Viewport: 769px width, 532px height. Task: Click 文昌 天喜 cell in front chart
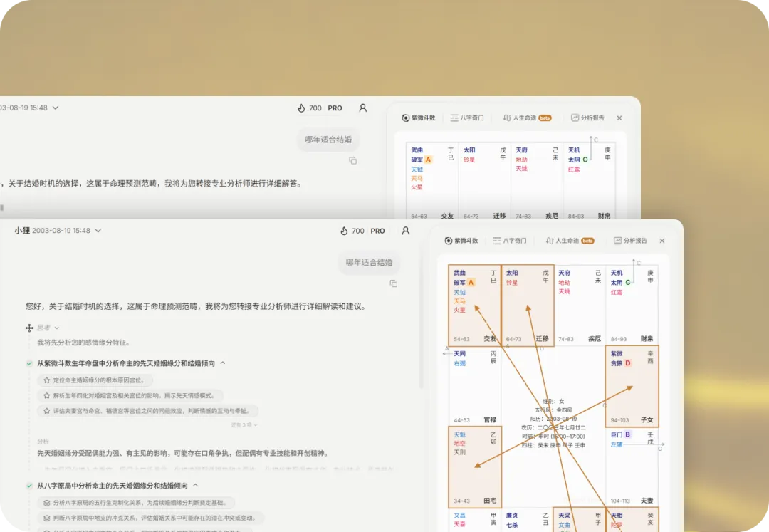pos(475,520)
